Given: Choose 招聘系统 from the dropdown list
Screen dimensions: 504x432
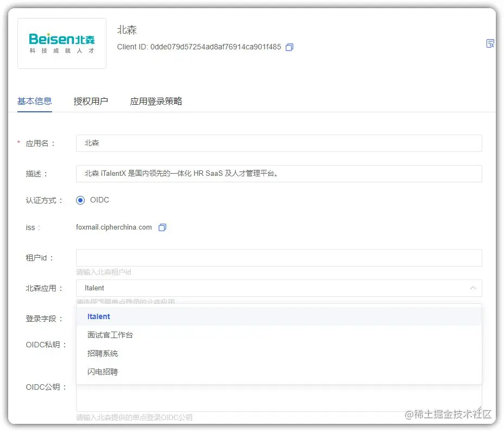Looking at the screenshot, I should [x=279, y=353].
